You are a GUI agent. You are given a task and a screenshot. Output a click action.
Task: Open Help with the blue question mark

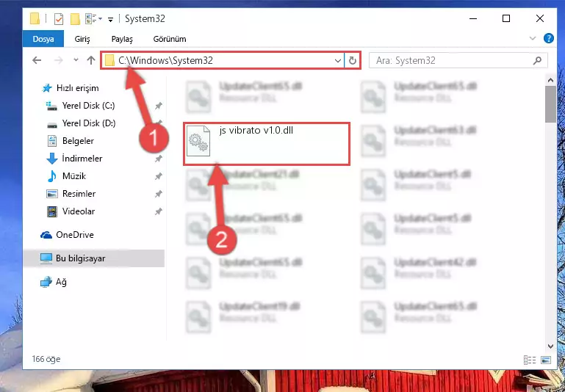(548, 38)
